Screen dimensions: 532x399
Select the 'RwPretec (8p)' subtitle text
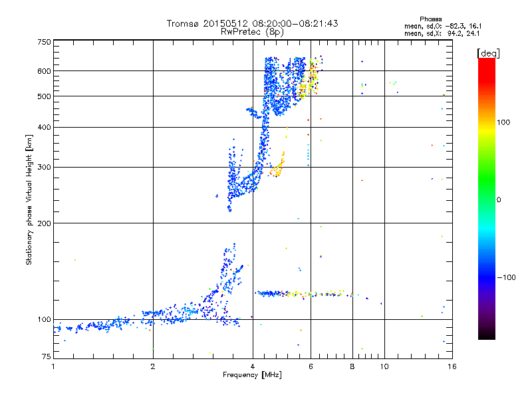click(x=252, y=32)
